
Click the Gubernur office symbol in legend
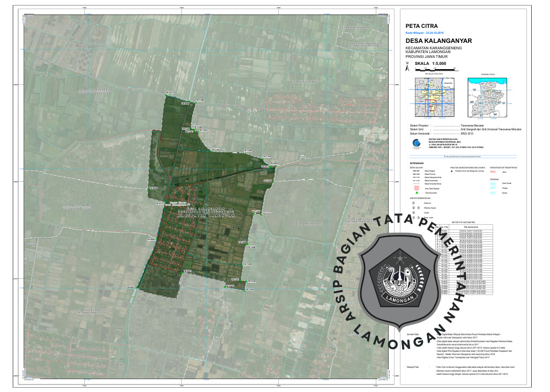pos(412,204)
